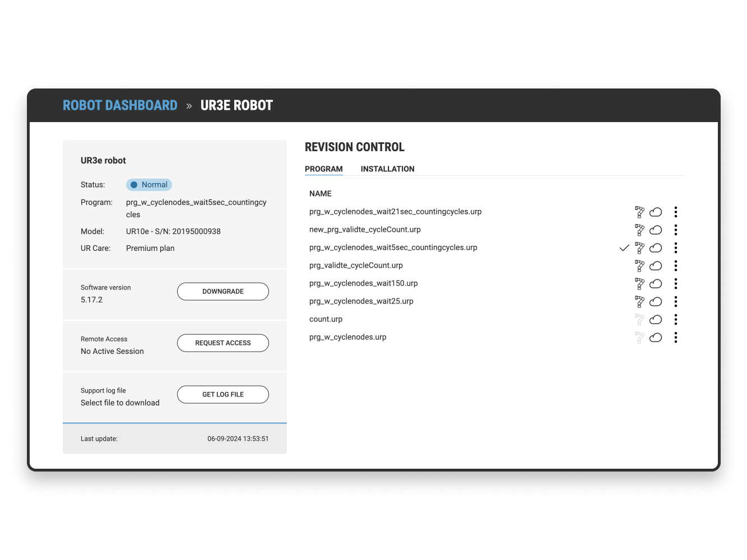This screenshot has width=747, height=560.
Task: Click robot icon for prg_w_cyclenodes_wait150.urp
Action: 639,283
